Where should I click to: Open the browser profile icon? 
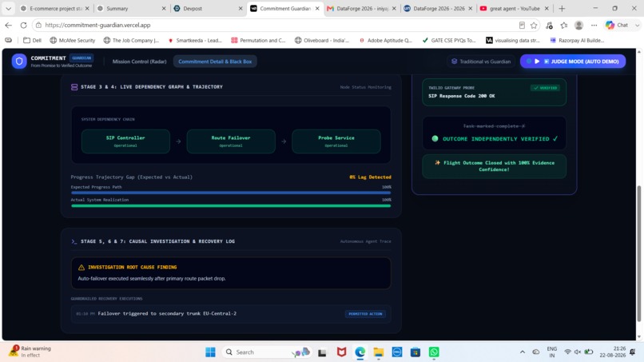pyautogui.click(x=578, y=25)
